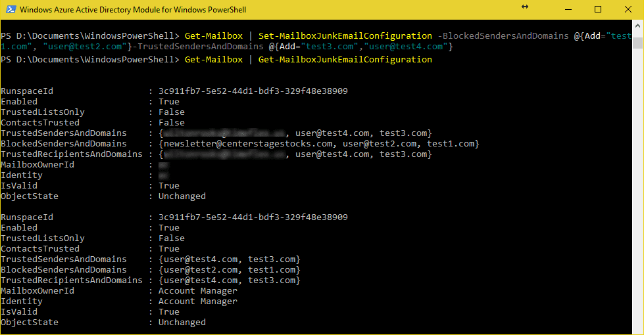The image size is (644, 335).
Task: Click the Get-MailboxJunkEmailConfiguration command text
Action: (345, 60)
